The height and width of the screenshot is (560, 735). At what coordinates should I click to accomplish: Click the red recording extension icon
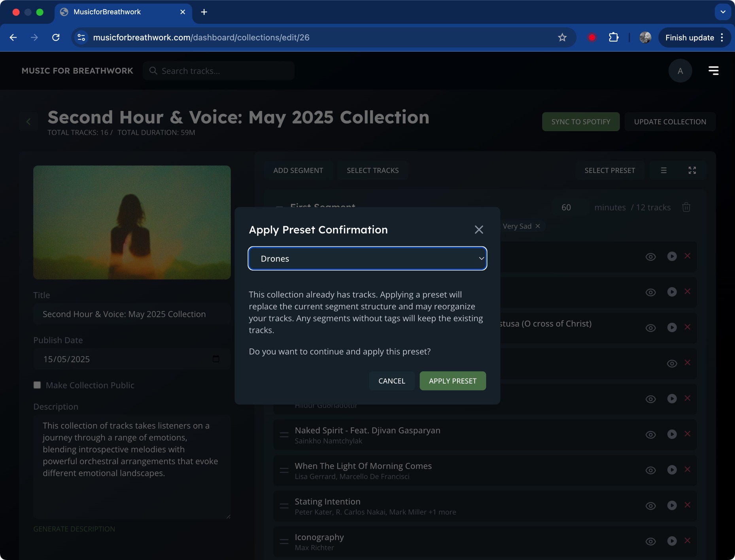point(592,38)
